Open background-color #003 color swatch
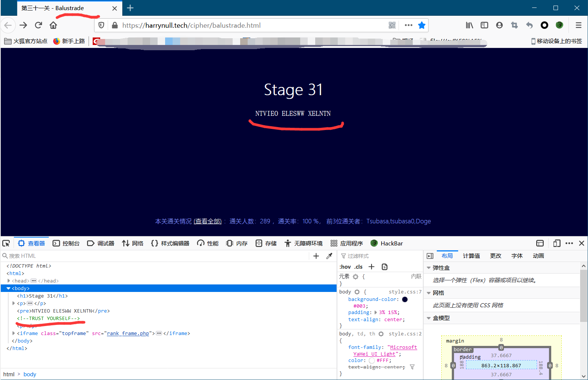This screenshot has width=588, height=380. (405, 299)
